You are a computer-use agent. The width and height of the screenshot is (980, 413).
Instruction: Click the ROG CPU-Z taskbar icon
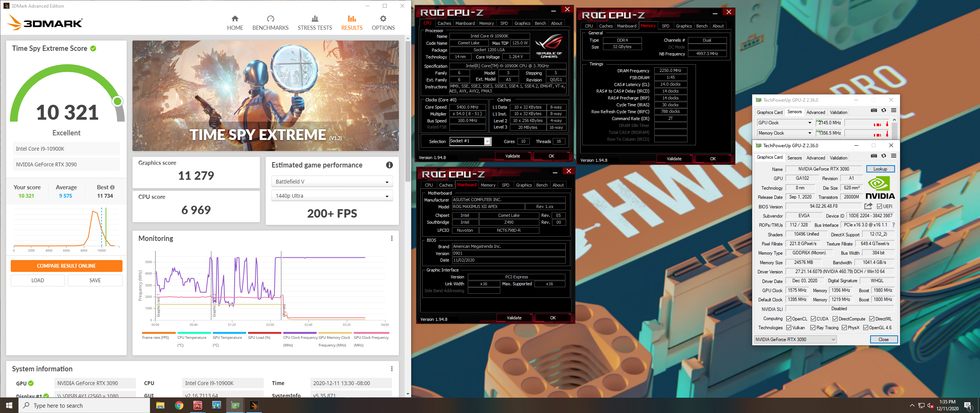pos(198,405)
